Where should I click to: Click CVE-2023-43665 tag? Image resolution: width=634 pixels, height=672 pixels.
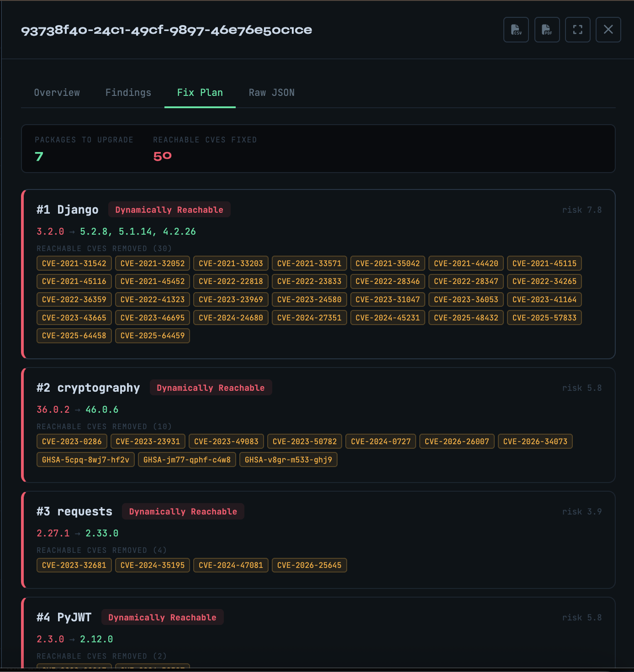(x=74, y=318)
